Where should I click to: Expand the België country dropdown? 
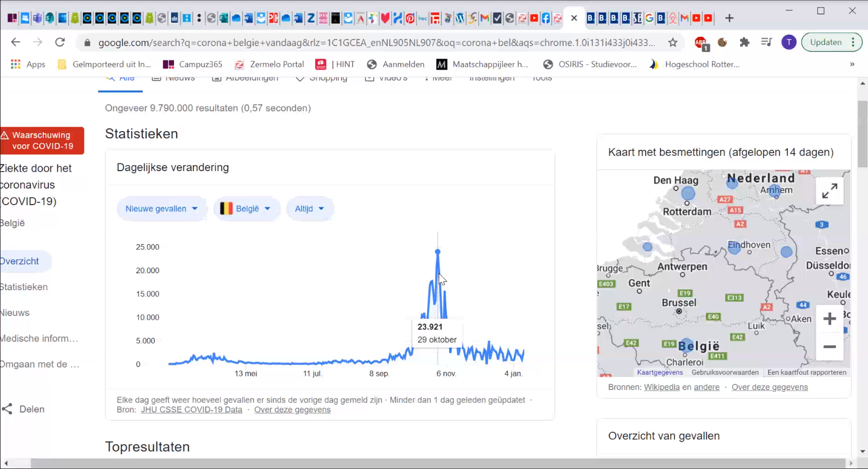click(x=246, y=209)
